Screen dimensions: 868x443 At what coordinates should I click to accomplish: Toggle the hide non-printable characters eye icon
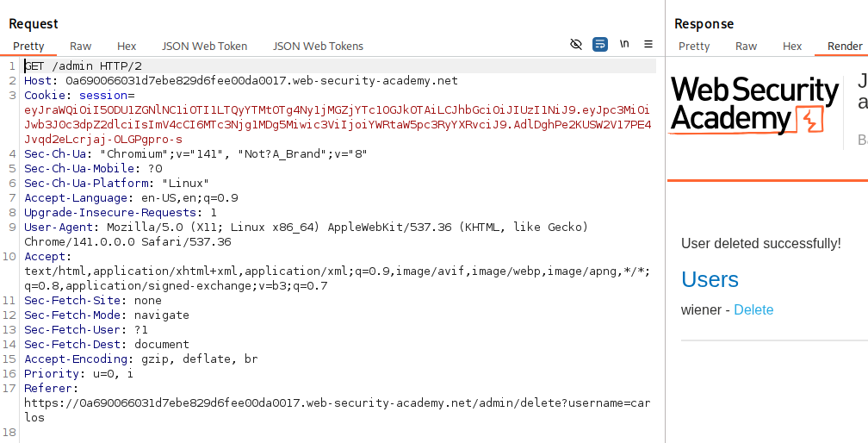(576, 44)
